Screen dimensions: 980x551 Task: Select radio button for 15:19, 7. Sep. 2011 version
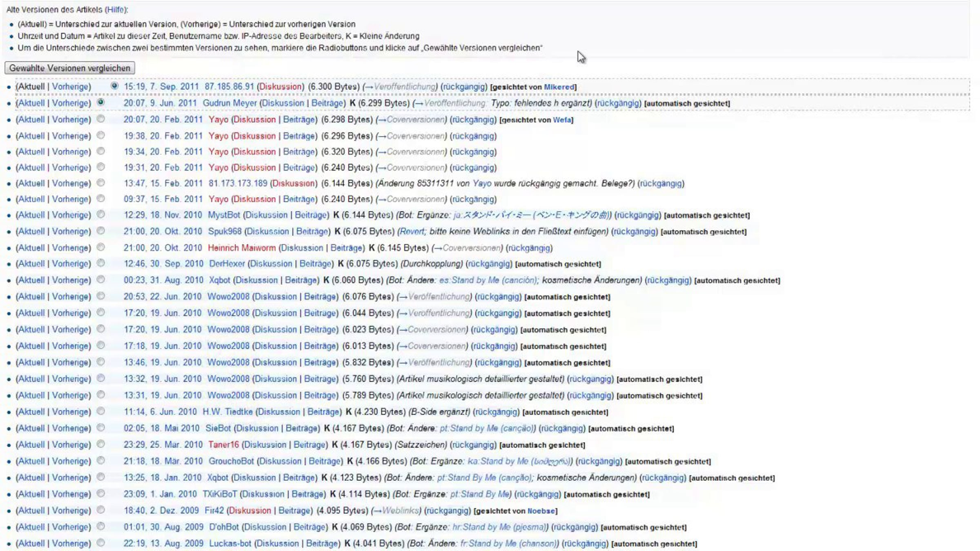tap(114, 86)
